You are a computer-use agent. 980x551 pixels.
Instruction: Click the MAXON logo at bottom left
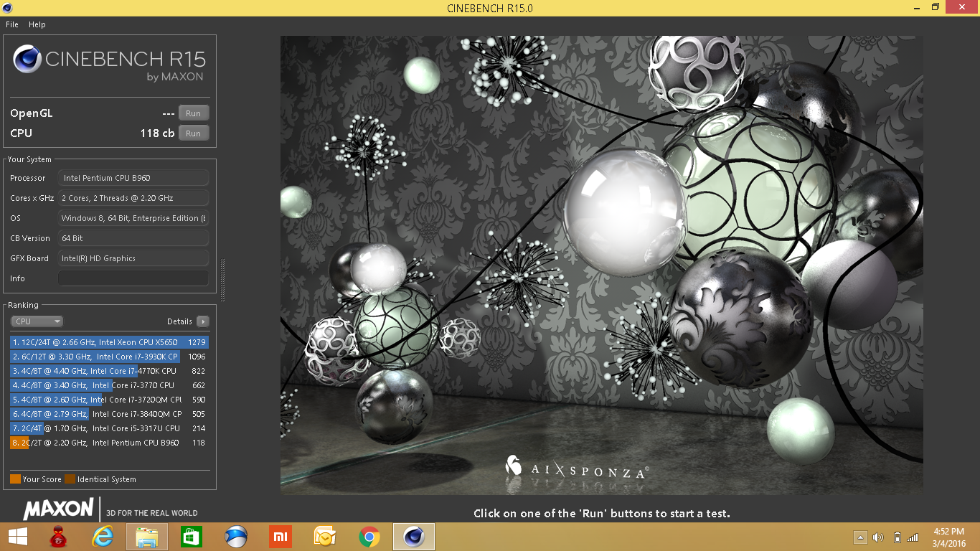pos(58,509)
